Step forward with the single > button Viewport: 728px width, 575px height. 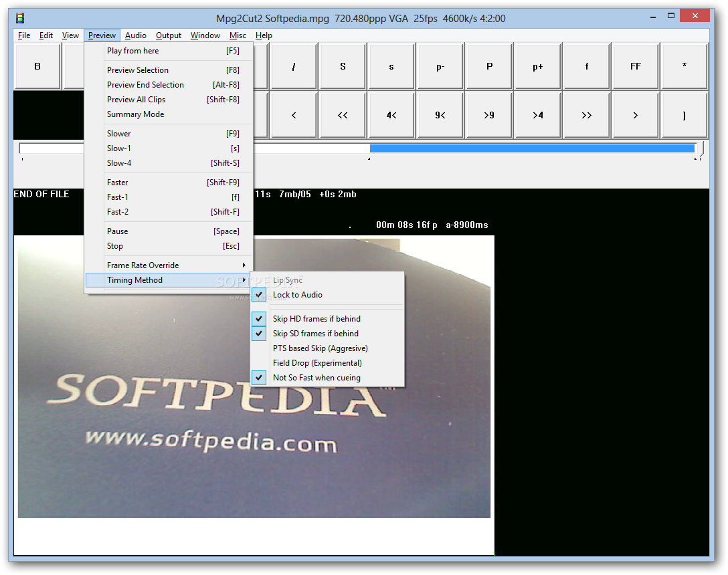[x=636, y=115]
